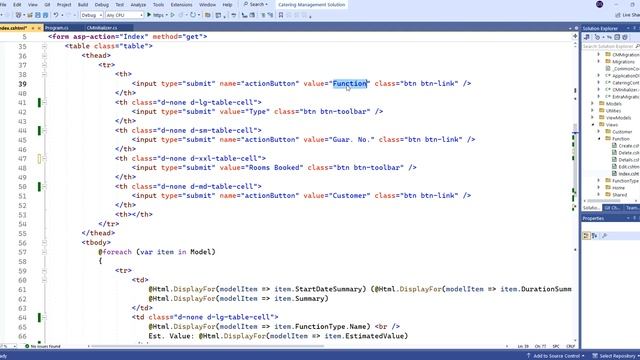Click the Undo toolbar icon
This screenshot has height=360, width=640.
56,15
